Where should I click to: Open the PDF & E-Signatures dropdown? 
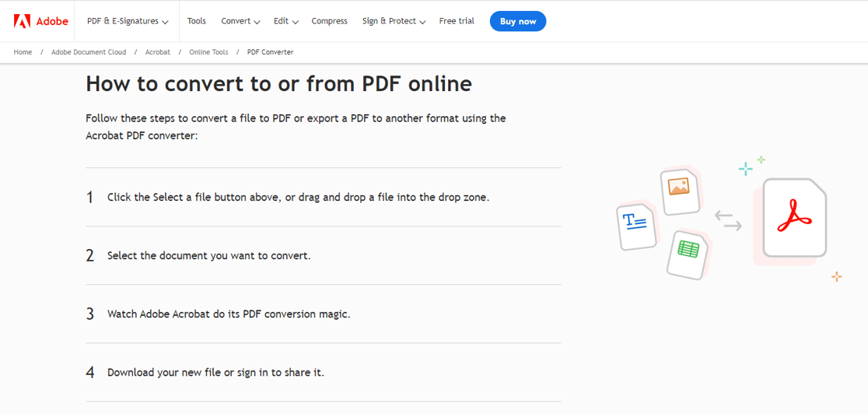(128, 21)
